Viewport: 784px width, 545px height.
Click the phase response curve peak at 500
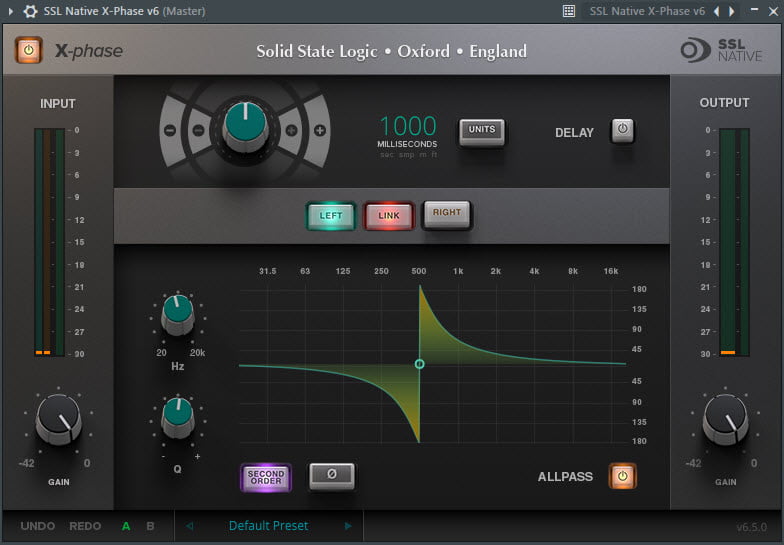click(420, 287)
